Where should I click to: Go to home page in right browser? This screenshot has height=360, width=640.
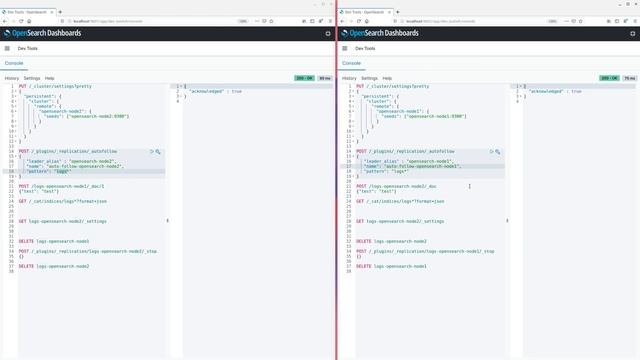[x=367, y=21]
